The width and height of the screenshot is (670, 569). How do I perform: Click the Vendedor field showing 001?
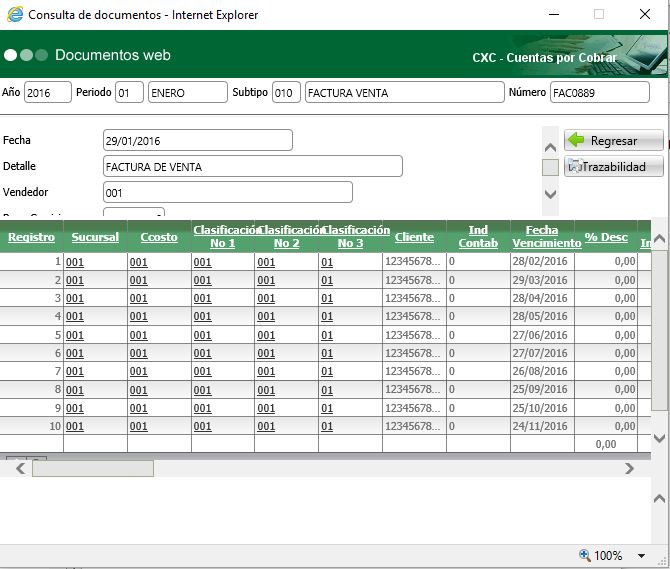(228, 192)
